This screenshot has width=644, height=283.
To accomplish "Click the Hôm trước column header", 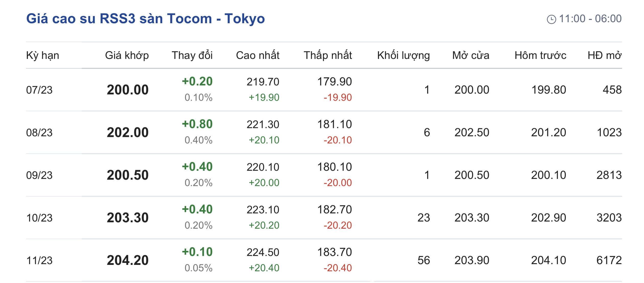I will click(x=540, y=55).
